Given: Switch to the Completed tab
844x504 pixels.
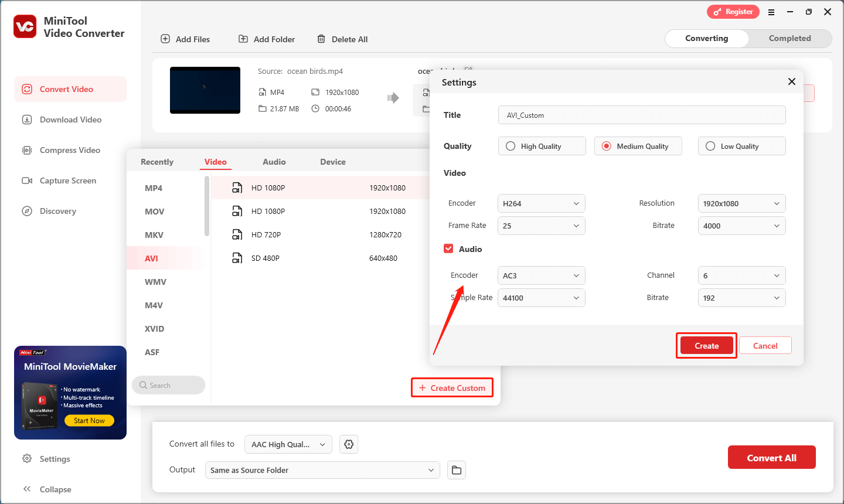Looking at the screenshot, I should pos(790,38).
